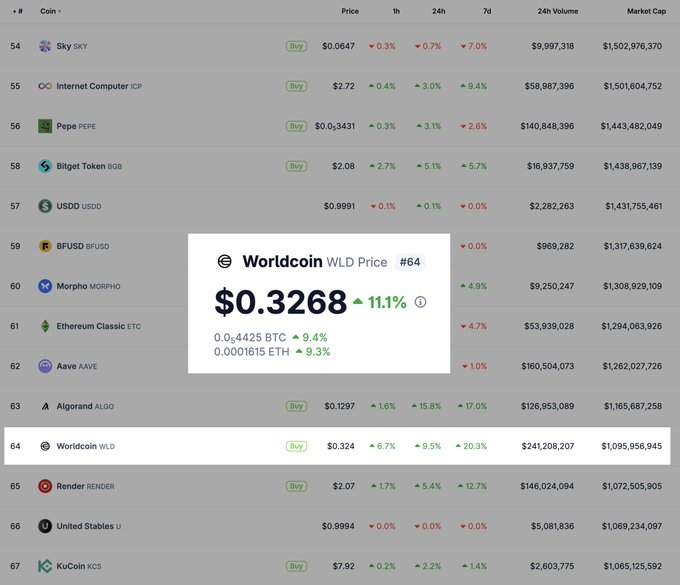Open the Pepe PEPE coin link
This screenshot has width=680, height=585.
[76, 126]
